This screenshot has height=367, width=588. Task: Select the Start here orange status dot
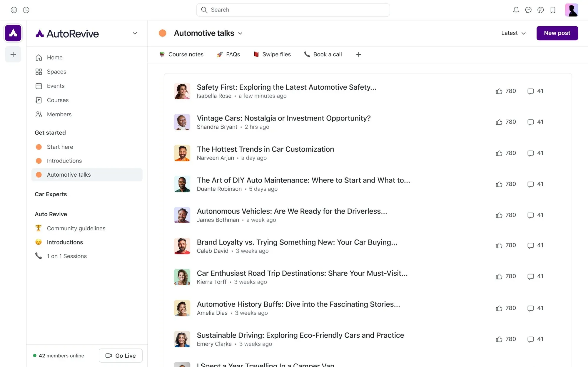[39, 147]
